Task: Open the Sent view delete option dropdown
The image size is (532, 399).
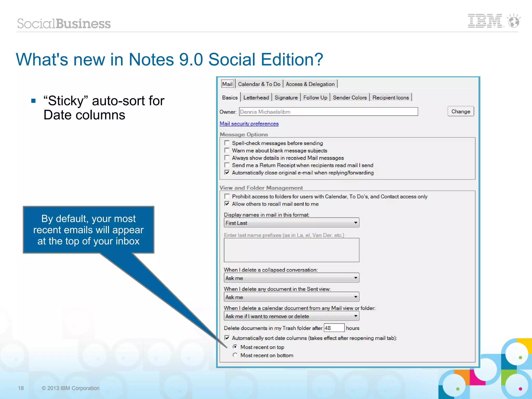Action: (291, 297)
